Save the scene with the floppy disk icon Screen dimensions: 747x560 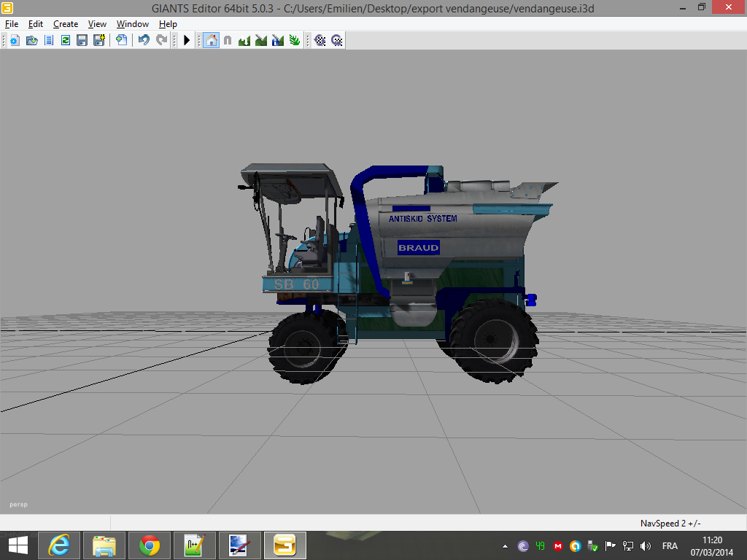coord(82,41)
